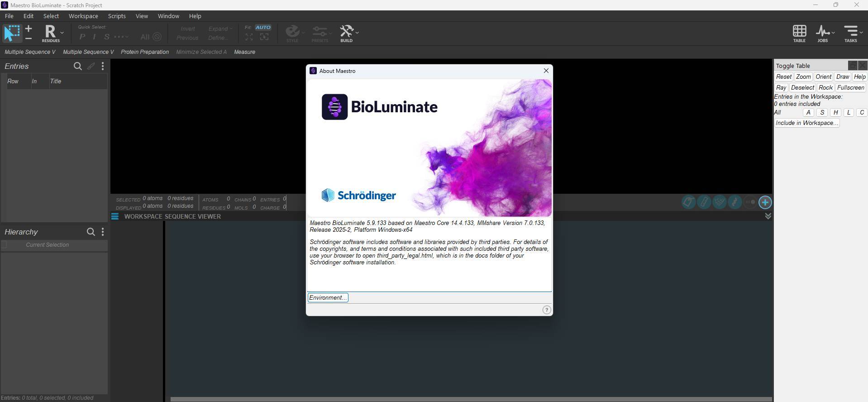Viewport: 868px width, 402px height.
Task: Click the Include in Workspace... button
Action: [806, 123]
